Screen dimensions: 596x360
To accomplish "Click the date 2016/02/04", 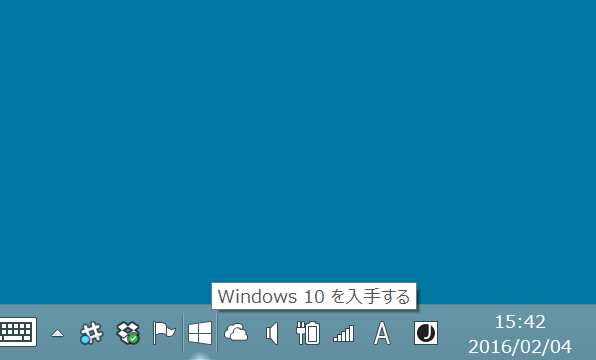I will pyautogui.click(x=520, y=347).
